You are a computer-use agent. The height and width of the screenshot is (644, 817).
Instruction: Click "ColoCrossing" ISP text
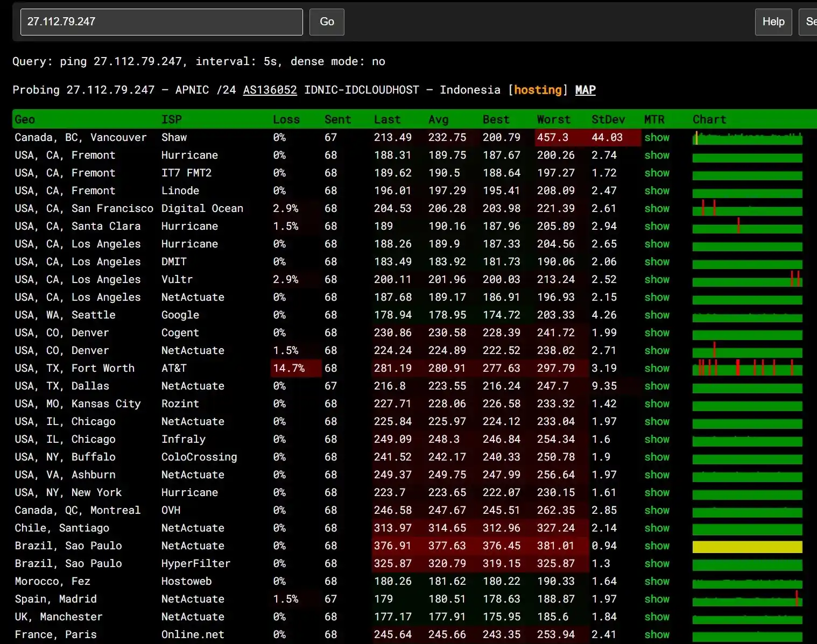(199, 457)
